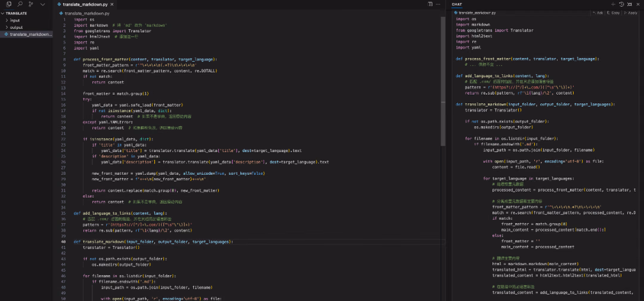
Task: Click translate_markdown.py breadcrumb above code
Action: tap(85, 13)
